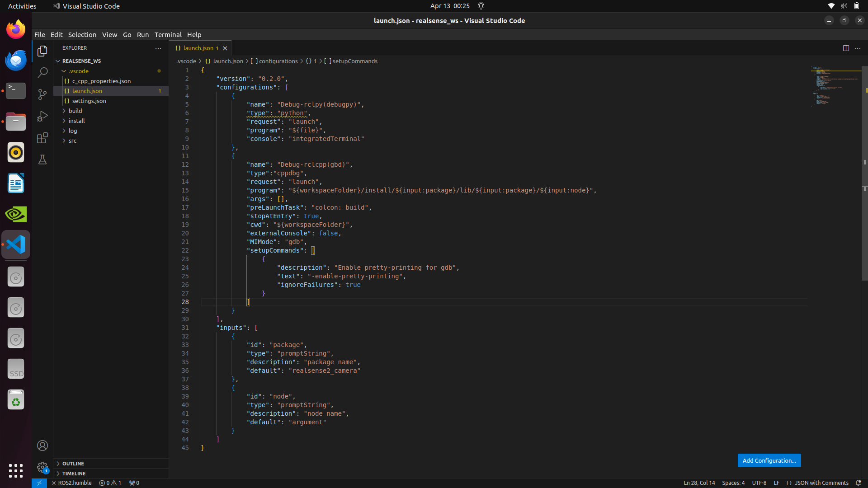Viewport: 868px width, 488px height.
Task: Launch Thunderbird from the dock
Action: [x=16, y=60]
